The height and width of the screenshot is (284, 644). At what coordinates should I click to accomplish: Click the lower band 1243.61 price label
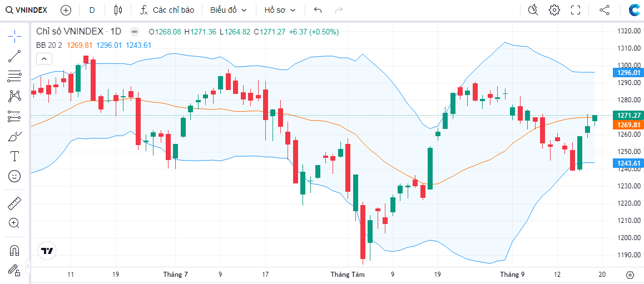pyautogui.click(x=628, y=163)
